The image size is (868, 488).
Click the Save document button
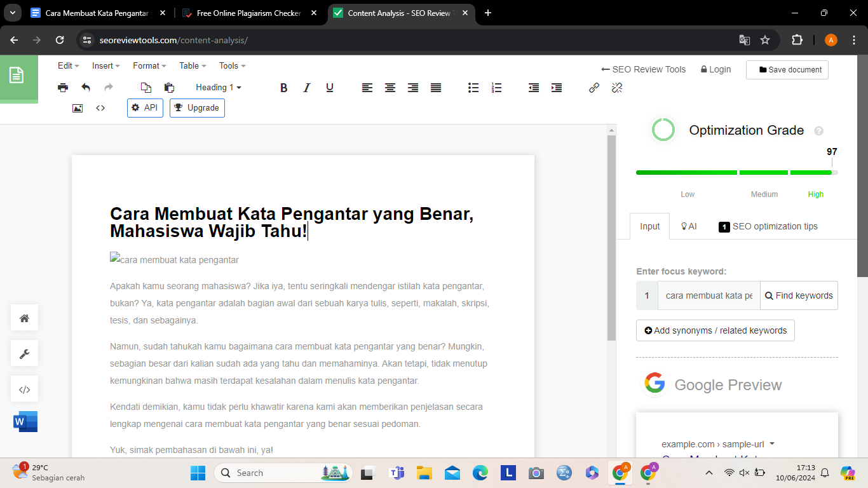pos(787,70)
